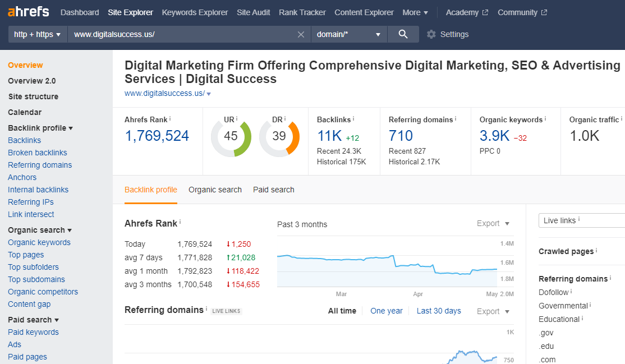Click the Organic keywords info icon
This screenshot has width=625, height=364.
(x=545, y=118)
